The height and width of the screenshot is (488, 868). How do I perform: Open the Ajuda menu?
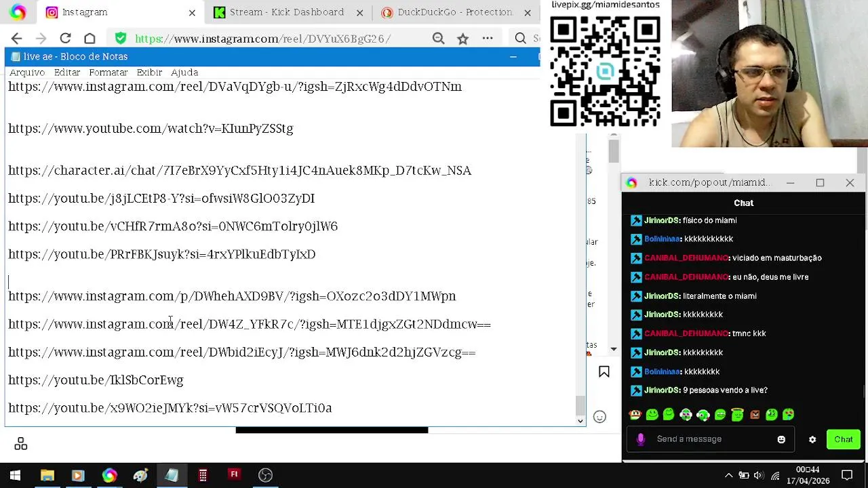[184, 73]
